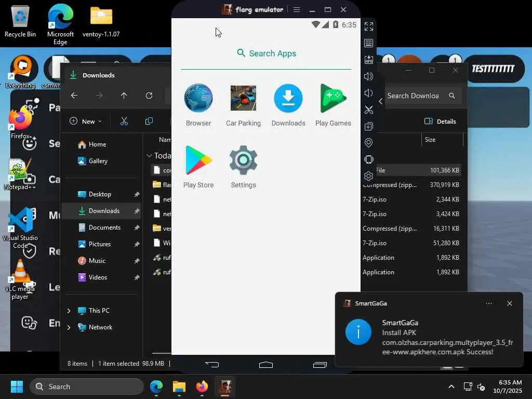
Task: Sort by the Size column header
Action: (442, 140)
